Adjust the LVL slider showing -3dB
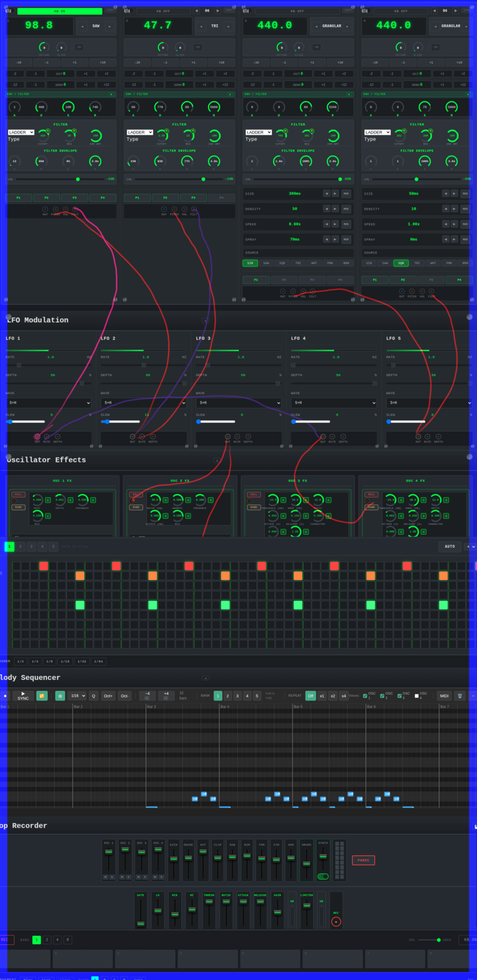 click(58, 179)
